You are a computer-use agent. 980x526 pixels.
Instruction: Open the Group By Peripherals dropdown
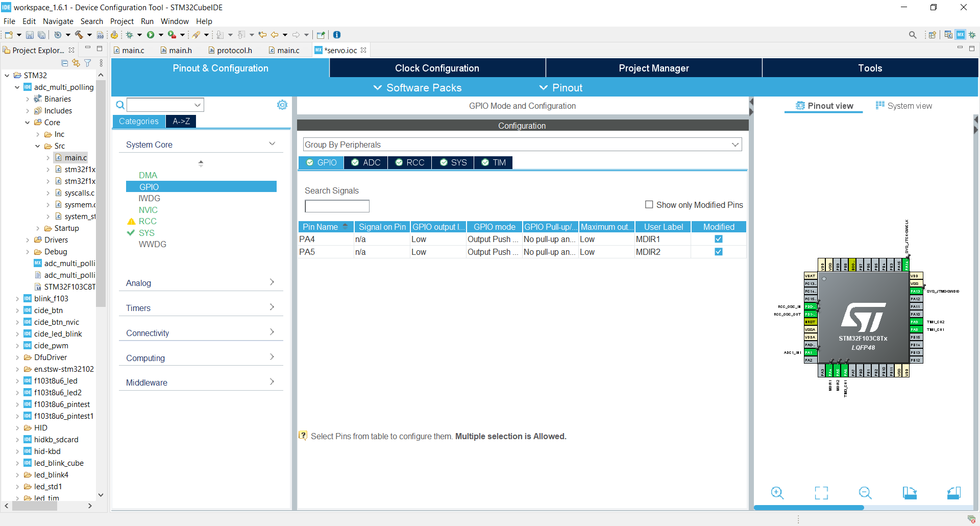pyautogui.click(x=522, y=145)
